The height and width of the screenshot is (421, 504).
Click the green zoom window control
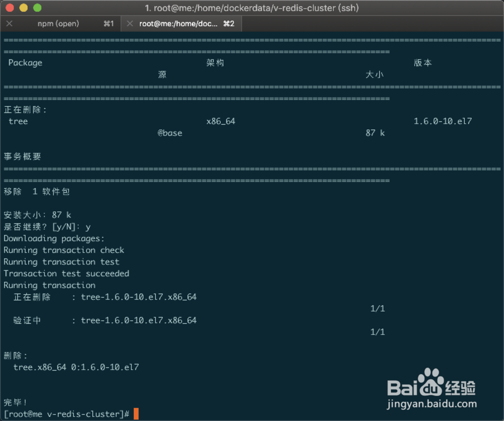[x=34, y=8]
